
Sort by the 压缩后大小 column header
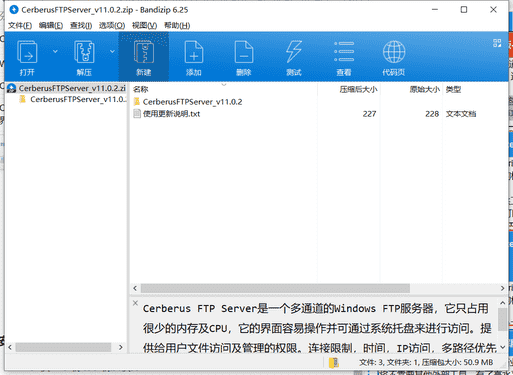tap(358, 89)
